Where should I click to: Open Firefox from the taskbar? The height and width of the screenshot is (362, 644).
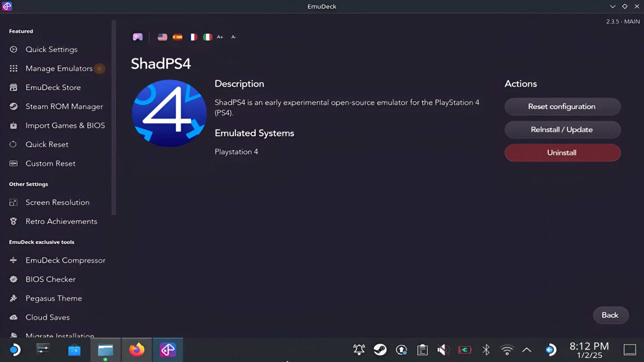136,350
